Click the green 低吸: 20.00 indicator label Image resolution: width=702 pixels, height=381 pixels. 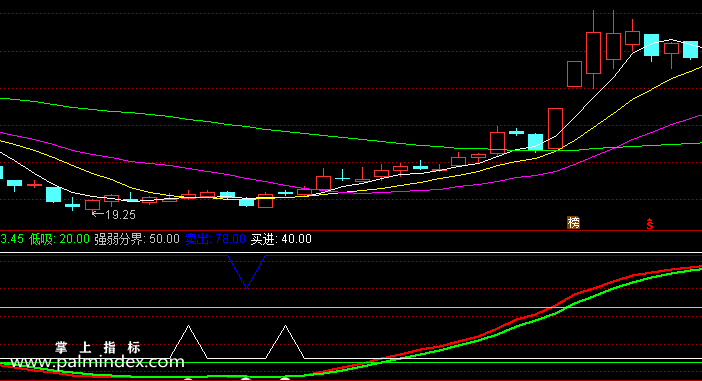[60, 239]
